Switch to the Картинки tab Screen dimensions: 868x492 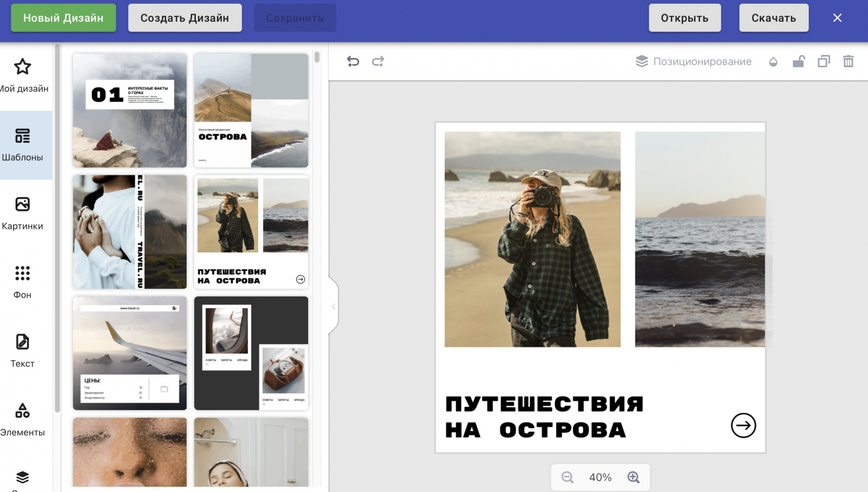23,213
